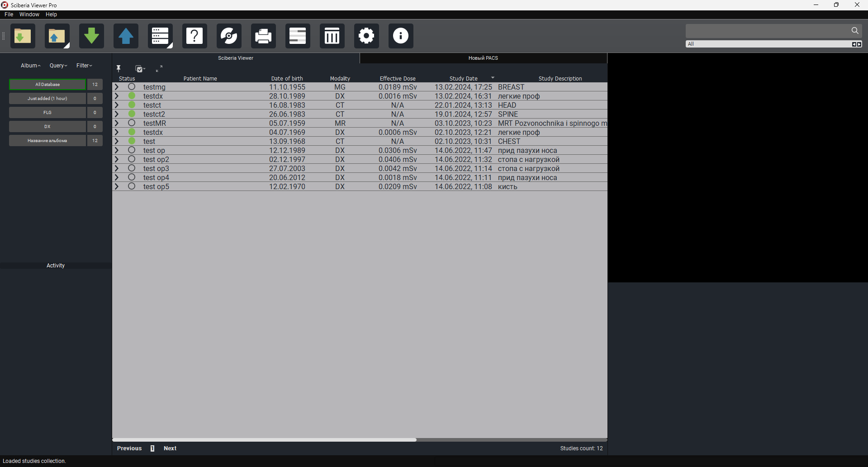Click the page number indicator 1

tap(152, 448)
